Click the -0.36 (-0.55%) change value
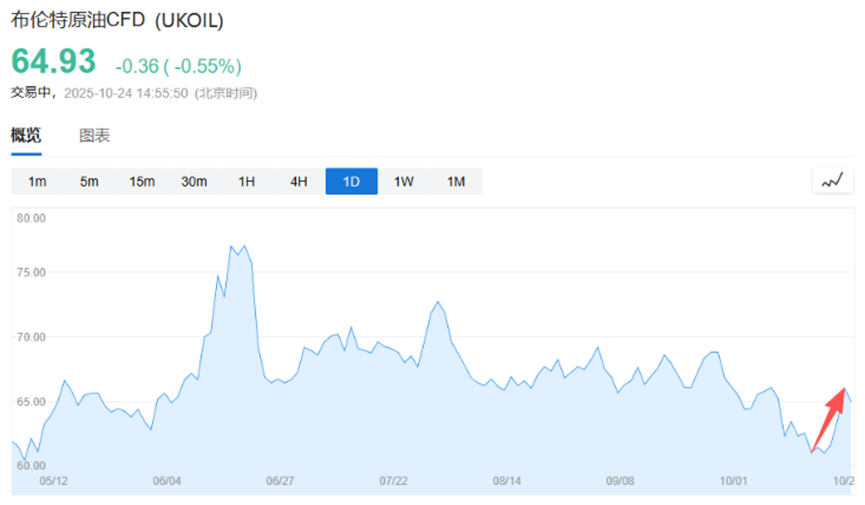Viewport: 865px width, 505px height. coord(178,66)
